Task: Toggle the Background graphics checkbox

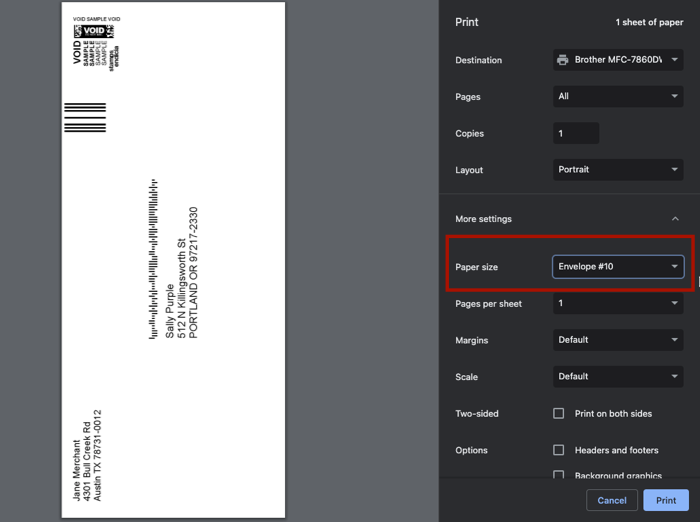Action: point(559,476)
